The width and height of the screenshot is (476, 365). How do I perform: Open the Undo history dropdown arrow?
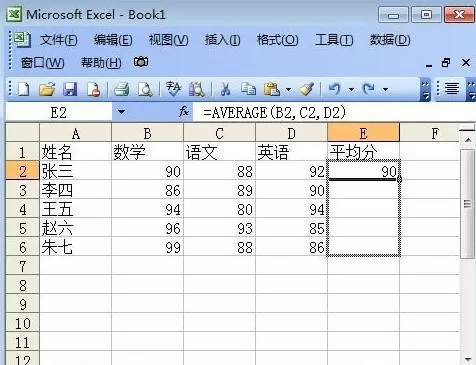click(x=351, y=89)
